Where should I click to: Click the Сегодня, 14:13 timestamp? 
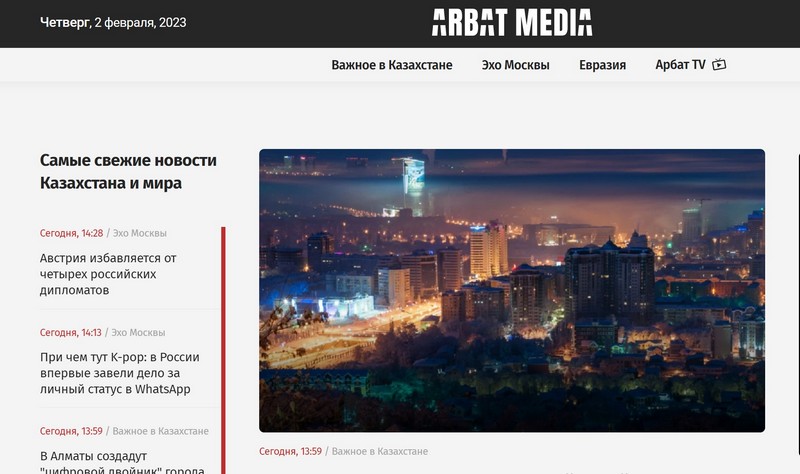[x=71, y=332]
